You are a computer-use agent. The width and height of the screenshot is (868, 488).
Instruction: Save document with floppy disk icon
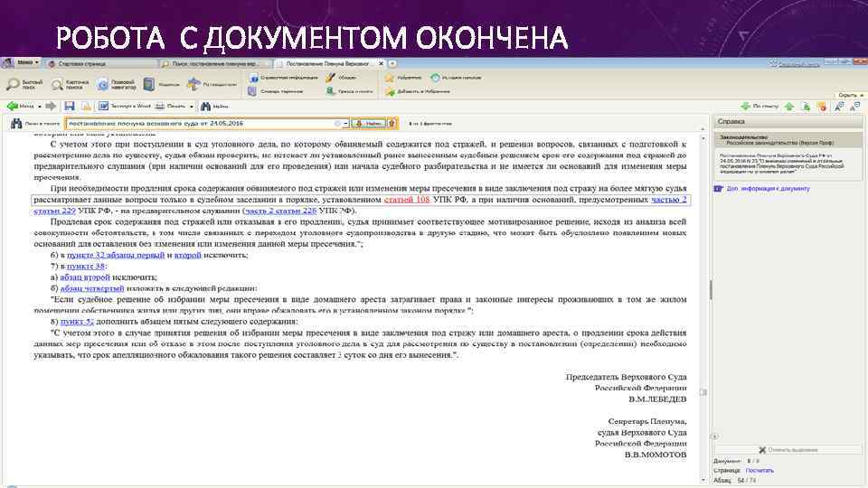[x=70, y=106]
